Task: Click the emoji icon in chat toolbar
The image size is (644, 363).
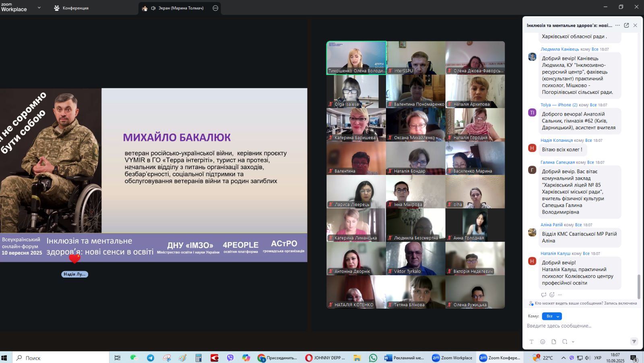Action: point(543,342)
